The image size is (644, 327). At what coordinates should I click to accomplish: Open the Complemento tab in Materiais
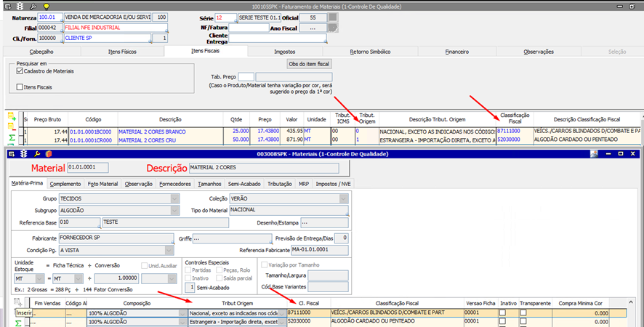pyautogui.click(x=65, y=184)
